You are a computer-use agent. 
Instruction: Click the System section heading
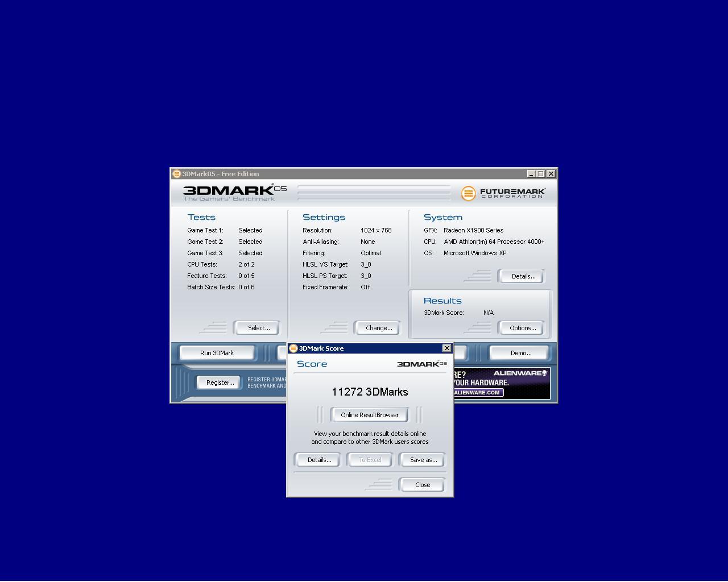click(442, 217)
